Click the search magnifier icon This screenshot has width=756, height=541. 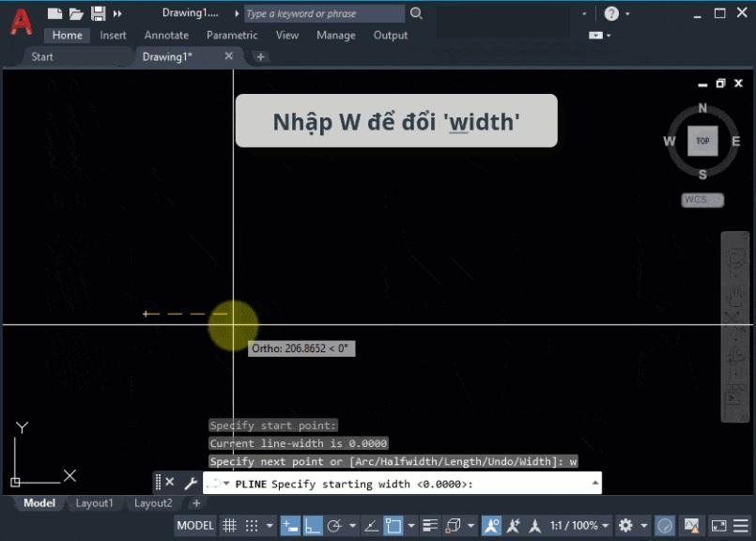416,13
